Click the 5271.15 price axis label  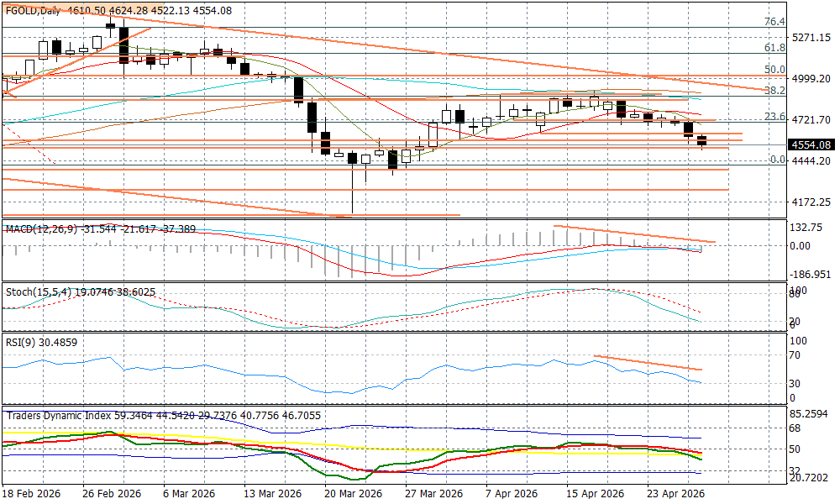click(811, 38)
